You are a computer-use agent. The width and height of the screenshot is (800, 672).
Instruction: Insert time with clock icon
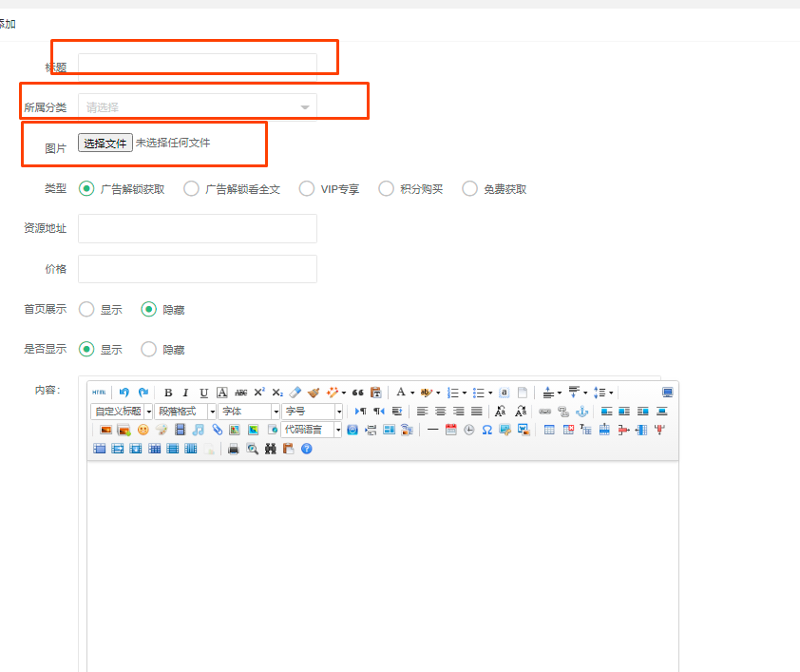click(x=468, y=430)
